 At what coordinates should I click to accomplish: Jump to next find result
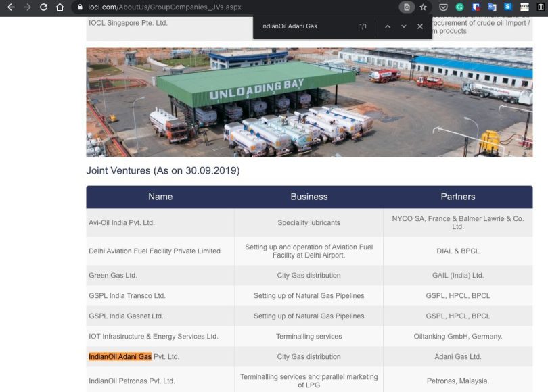pyautogui.click(x=404, y=26)
